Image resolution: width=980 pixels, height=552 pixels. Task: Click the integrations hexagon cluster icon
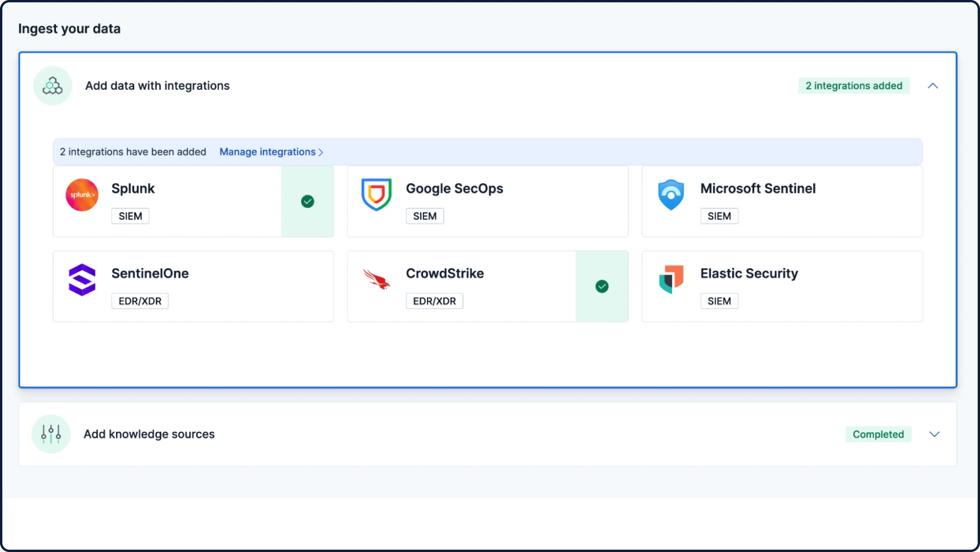coord(52,86)
